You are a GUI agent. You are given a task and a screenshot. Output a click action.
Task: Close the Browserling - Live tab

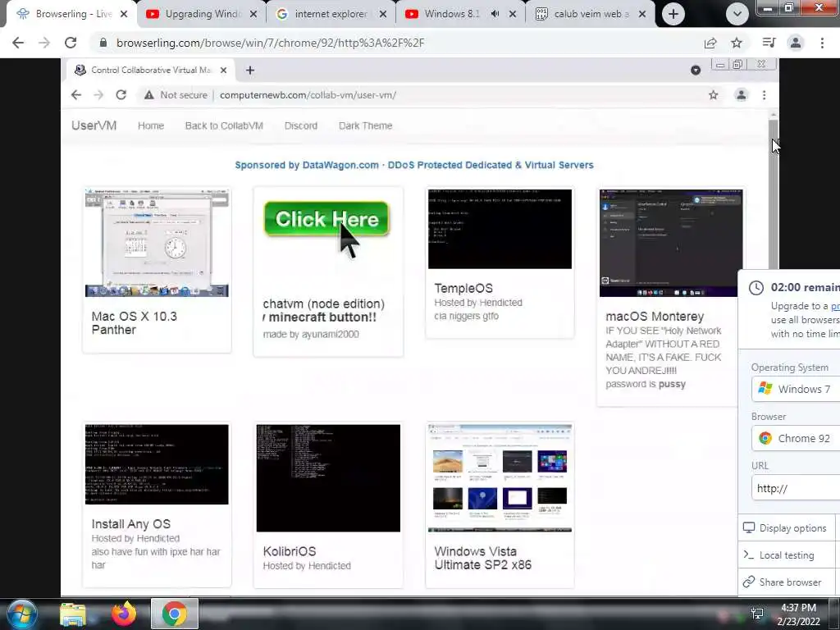(124, 14)
